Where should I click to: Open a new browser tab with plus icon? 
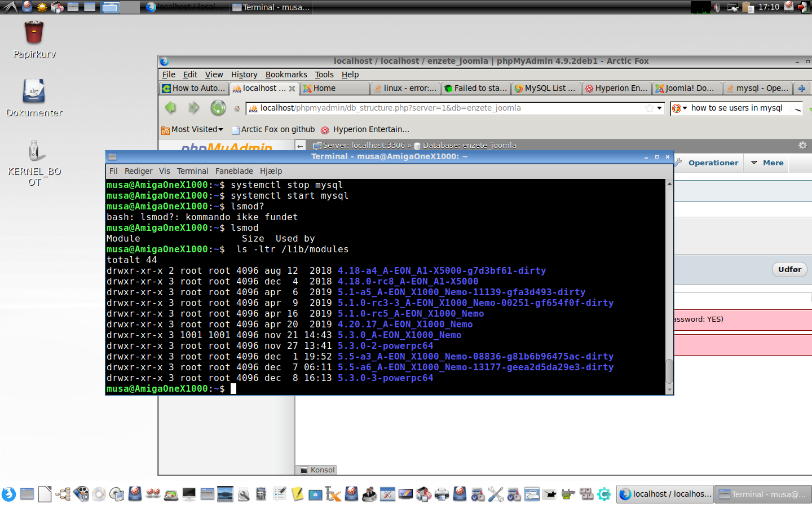click(801, 89)
